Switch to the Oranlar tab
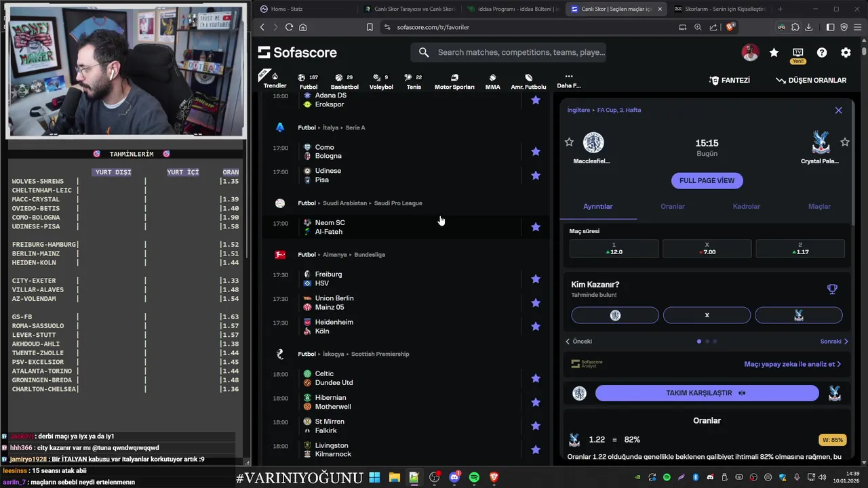 (673, 206)
